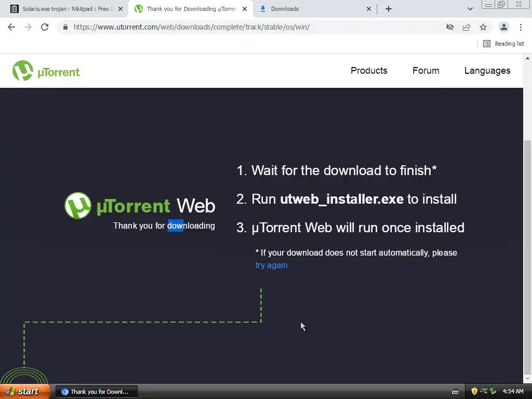The height and width of the screenshot is (399, 532).
Task: Click the padlock site info icon
Action: [65, 27]
